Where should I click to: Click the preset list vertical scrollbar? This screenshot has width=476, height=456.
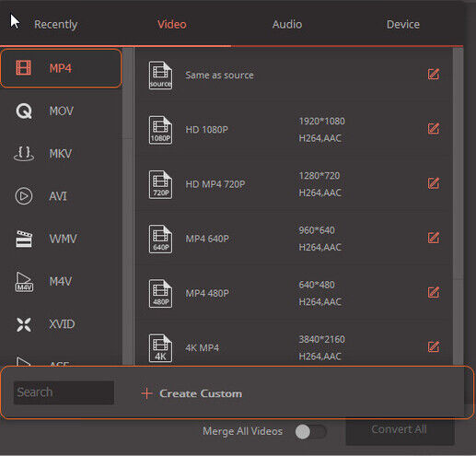(458, 205)
